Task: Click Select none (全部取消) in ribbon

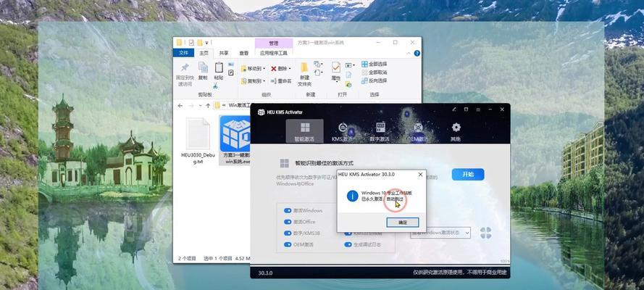Action: coord(375,72)
